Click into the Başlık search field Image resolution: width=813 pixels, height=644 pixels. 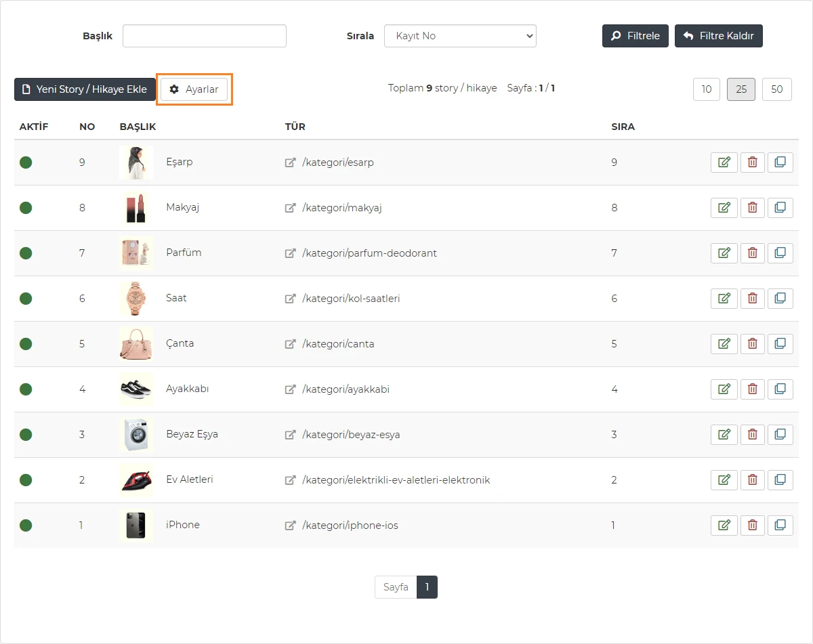point(204,36)
